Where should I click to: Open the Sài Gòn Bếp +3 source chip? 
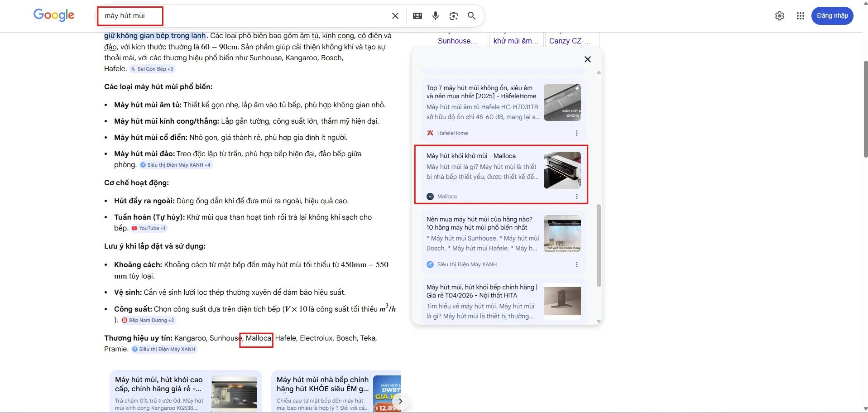tap(152, 69)
